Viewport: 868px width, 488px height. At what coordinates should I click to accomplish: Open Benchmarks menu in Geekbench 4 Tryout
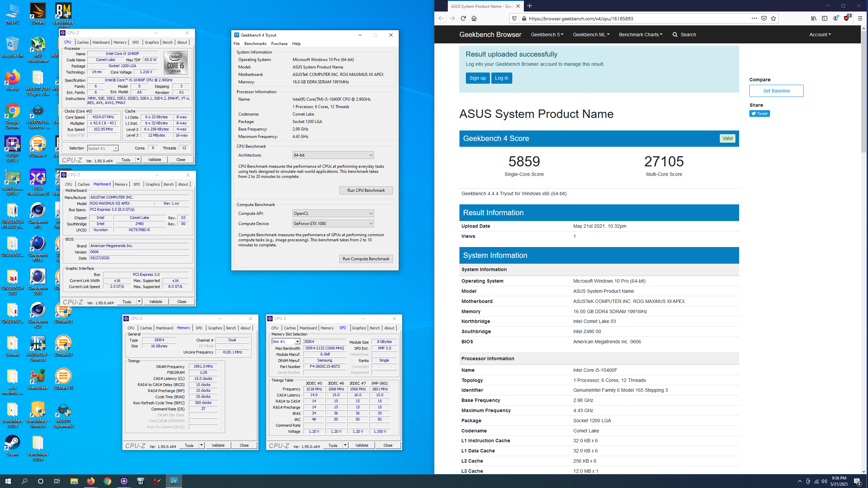coord(255,44)
